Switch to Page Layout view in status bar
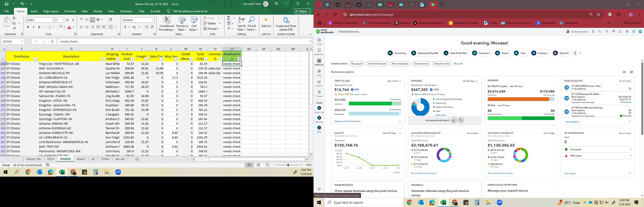Viewport: 644px width, 207px height. pos(258,165)
